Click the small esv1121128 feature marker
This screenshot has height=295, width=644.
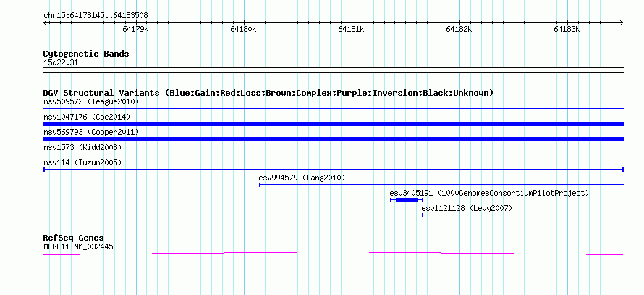[423, 215]
